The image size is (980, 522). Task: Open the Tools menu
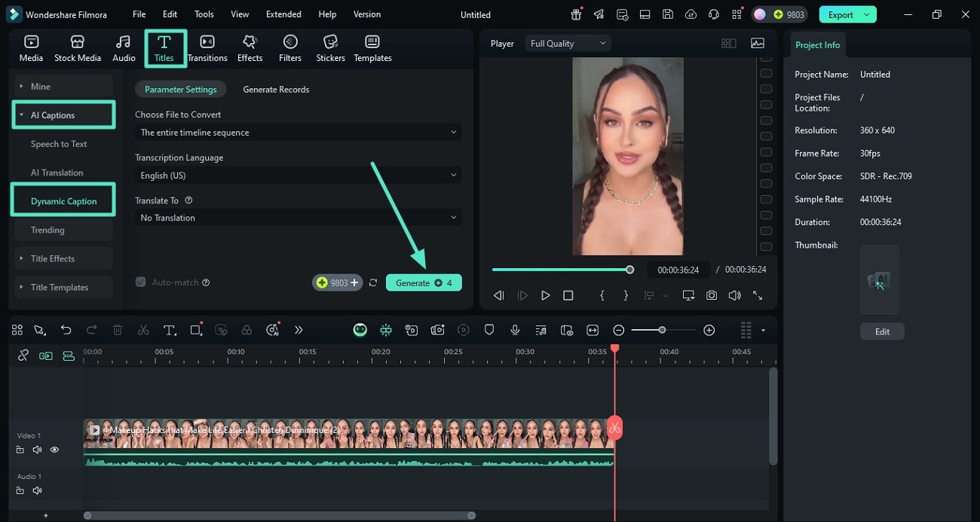point(204,14)
